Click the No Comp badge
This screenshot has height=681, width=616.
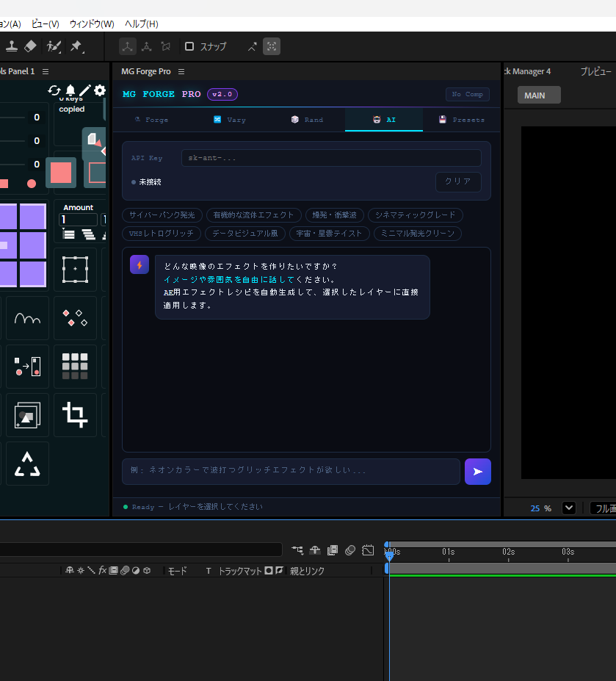[468, 94]
